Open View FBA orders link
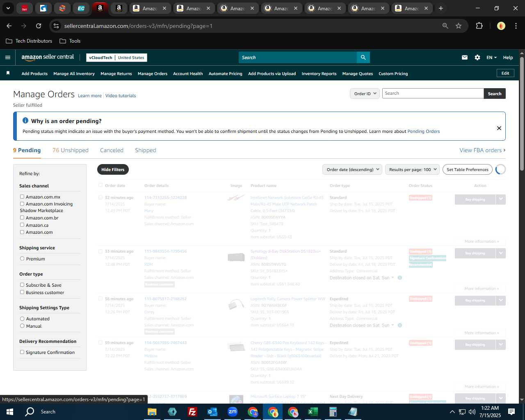The image size is (525, 420). pos(482,150)
